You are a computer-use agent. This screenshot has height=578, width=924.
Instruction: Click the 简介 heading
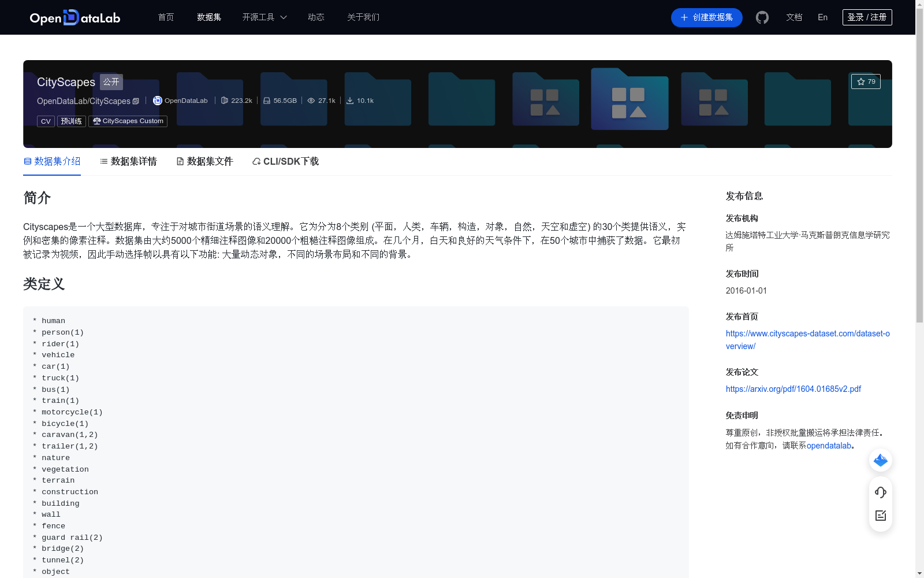coord(37,198)
